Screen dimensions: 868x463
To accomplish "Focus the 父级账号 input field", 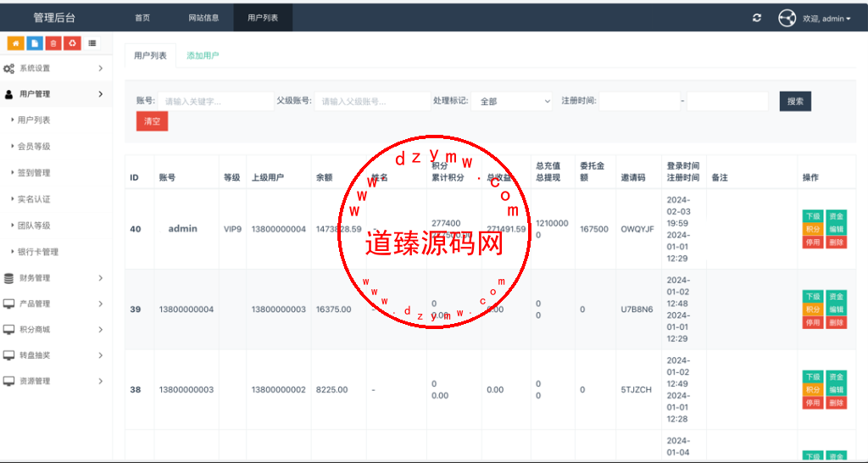I will (x=373, y=102).
